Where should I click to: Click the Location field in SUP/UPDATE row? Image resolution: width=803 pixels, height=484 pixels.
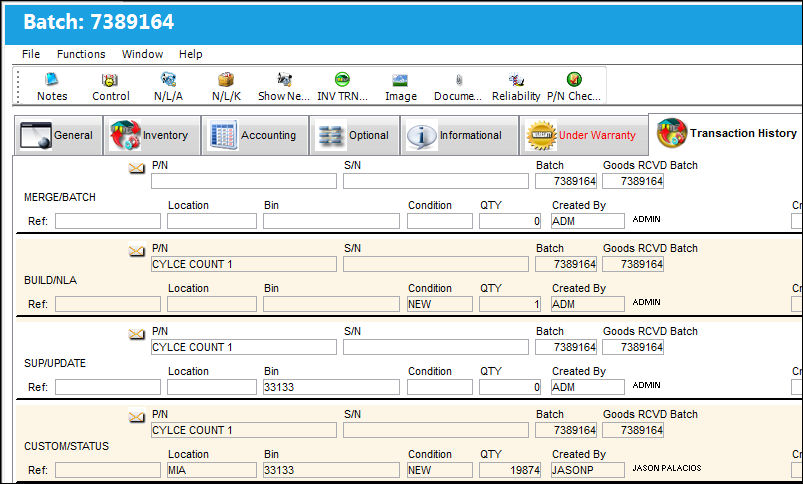pyautogui.click(x=212, y=387)
